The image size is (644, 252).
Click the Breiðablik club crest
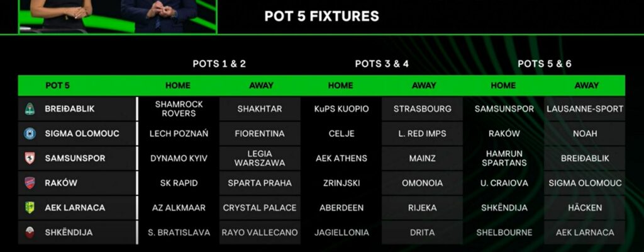[x=29, y=109]
